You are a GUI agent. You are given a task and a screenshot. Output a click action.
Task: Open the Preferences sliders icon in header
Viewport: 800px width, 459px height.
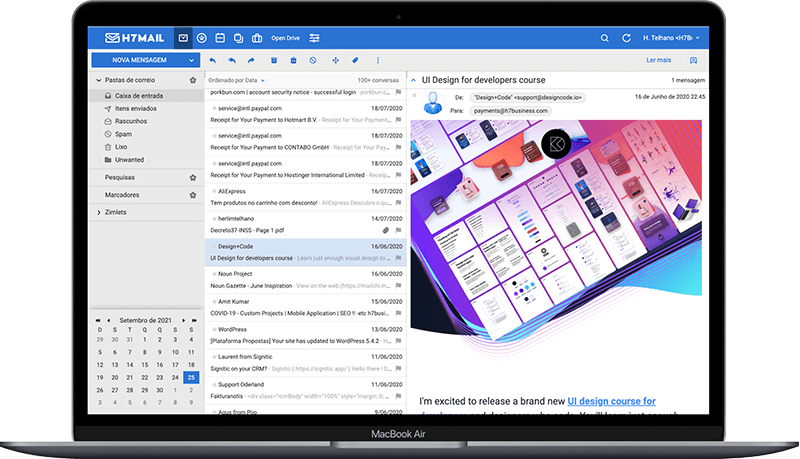click(x=314, y=38)
